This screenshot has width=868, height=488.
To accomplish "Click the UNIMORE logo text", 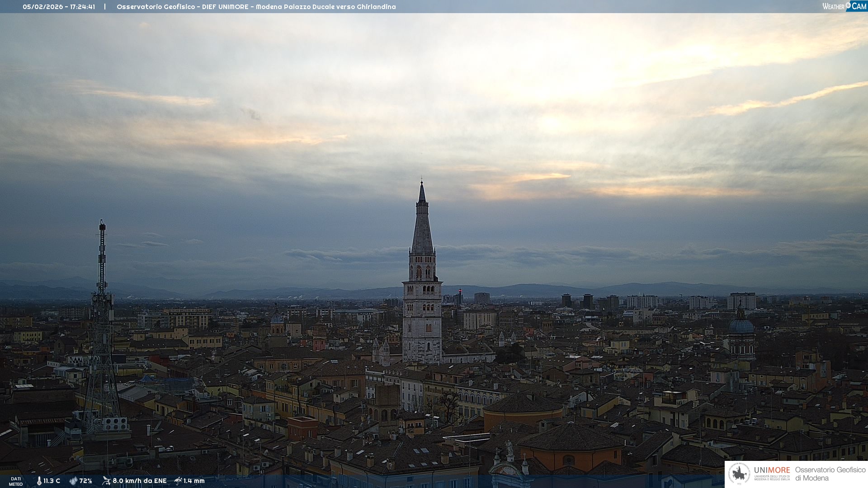I will pyautogui.click(x=772, y=470).
